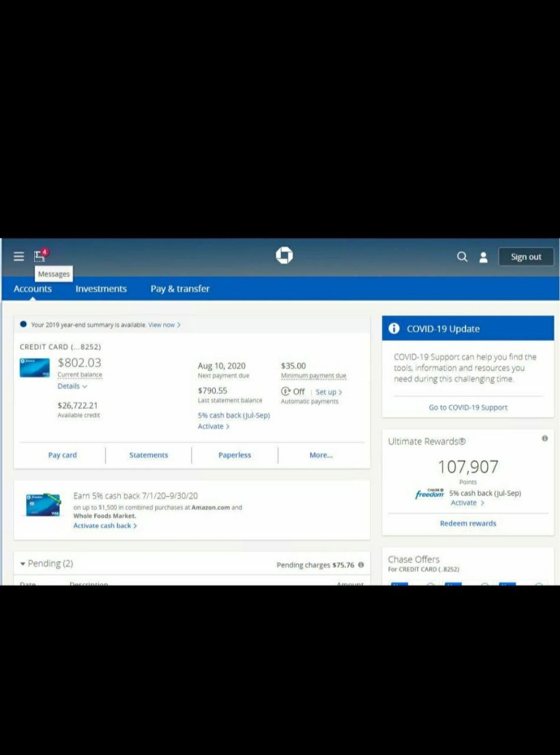Open the search magnifier icon
The width and height of the screenshot is (560, 755).
tap(462, 257)
